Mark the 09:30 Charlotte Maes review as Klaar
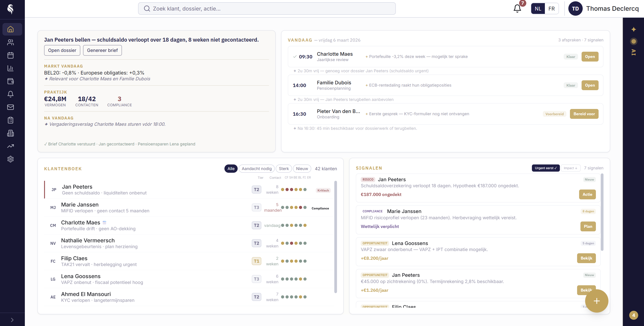 point(571,57)
